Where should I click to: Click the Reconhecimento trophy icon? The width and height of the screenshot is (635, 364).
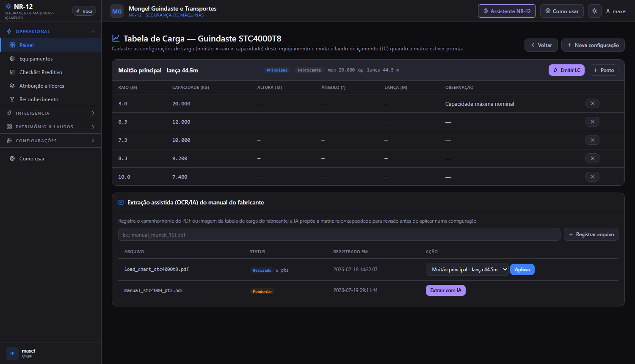[12, 99]
